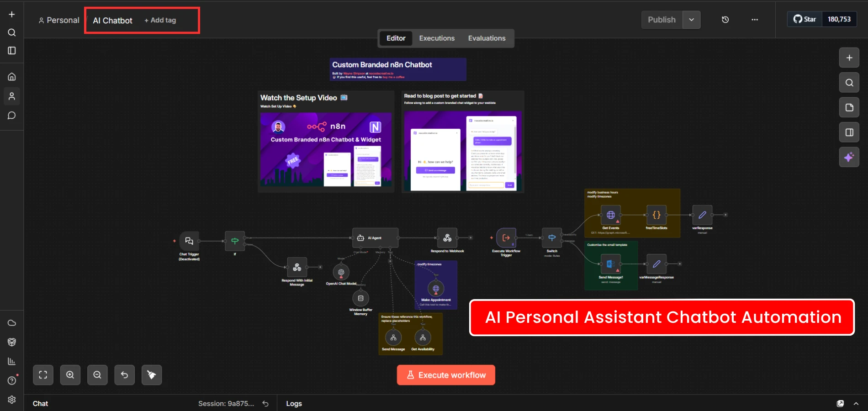Open the AI assistant sparkle button
The width and height of the screenshot is (868, 411).
[x=849, y=157]
